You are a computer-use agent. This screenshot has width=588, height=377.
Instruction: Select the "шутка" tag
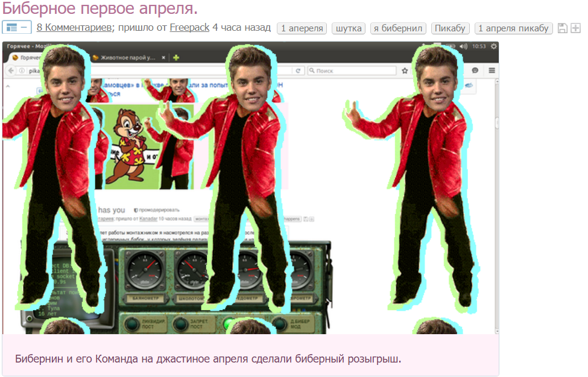[x=349, y=28]
